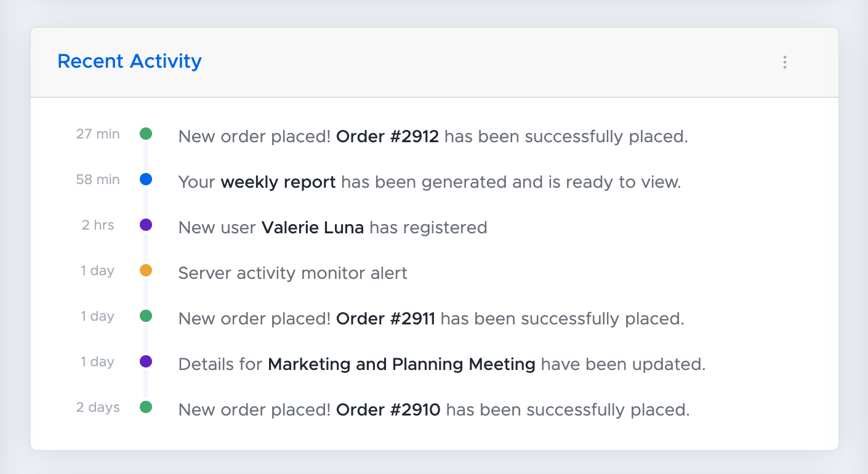Click green dot for Order #2910
This screenshot has height=474, width=868.
pyautogui.click(x=146, y=407)
